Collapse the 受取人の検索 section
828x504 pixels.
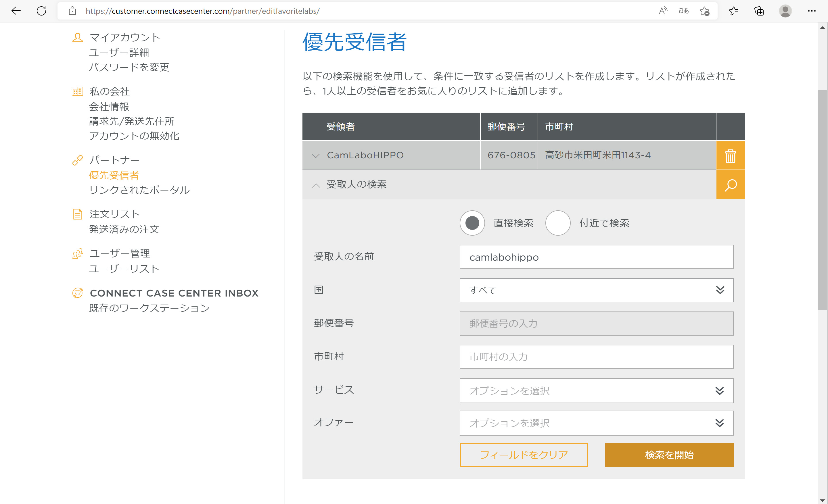(x=316, y=185)
